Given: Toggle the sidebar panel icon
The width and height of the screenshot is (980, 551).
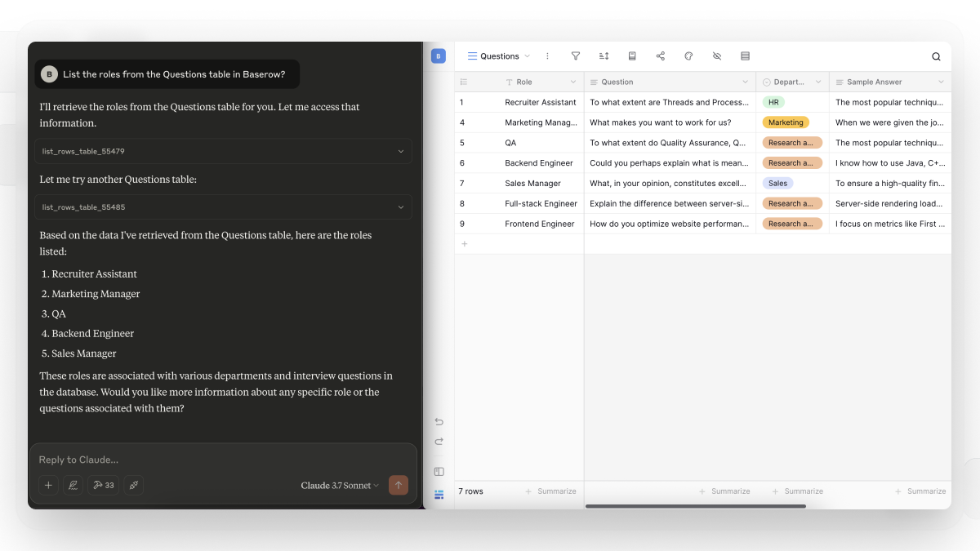Looking at the screenshot, I should pyautogui.click(x=439, y=471).
